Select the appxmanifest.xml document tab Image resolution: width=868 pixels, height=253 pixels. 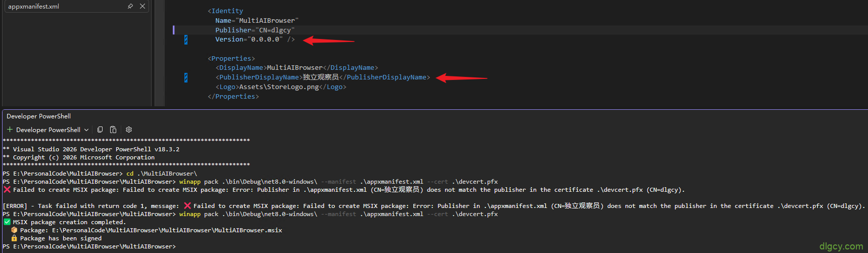34,7
